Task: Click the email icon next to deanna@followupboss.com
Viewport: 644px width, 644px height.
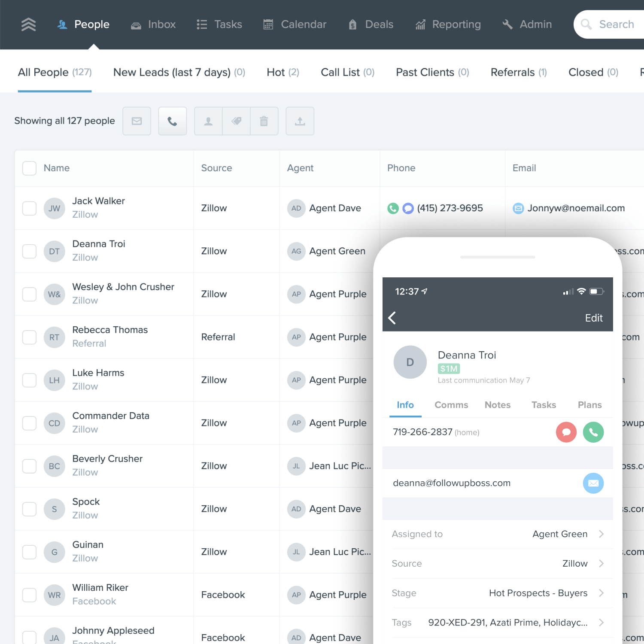Action: pos(593,483)
